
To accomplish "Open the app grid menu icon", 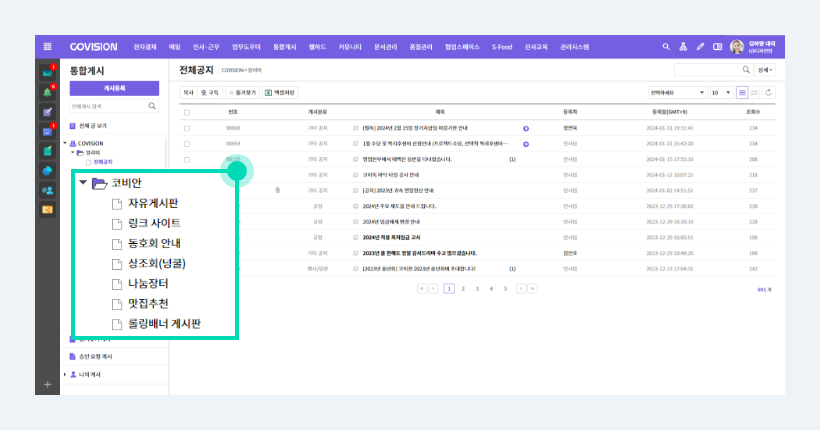I will click(x=48, y=47).
